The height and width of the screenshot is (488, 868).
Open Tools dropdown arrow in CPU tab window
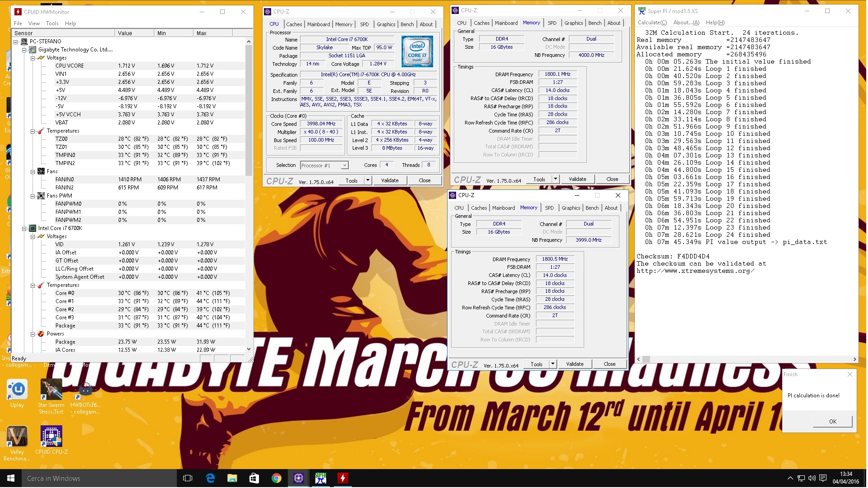point(368,180)
